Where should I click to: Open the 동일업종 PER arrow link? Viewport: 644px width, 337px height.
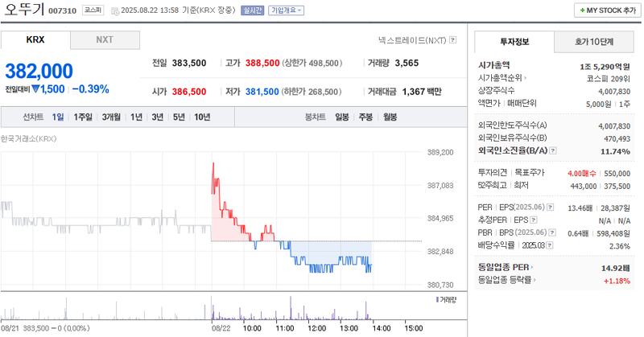click(532, 267)
